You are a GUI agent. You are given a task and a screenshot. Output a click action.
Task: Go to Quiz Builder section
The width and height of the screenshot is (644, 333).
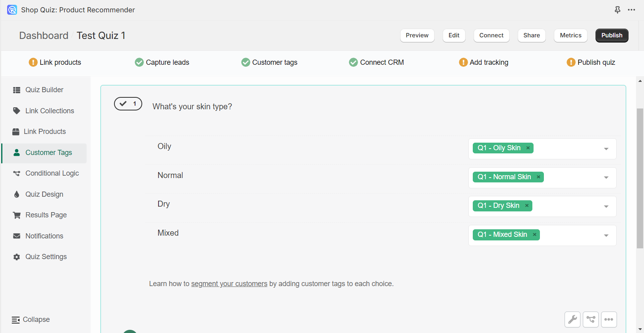[x=44, y=90]
